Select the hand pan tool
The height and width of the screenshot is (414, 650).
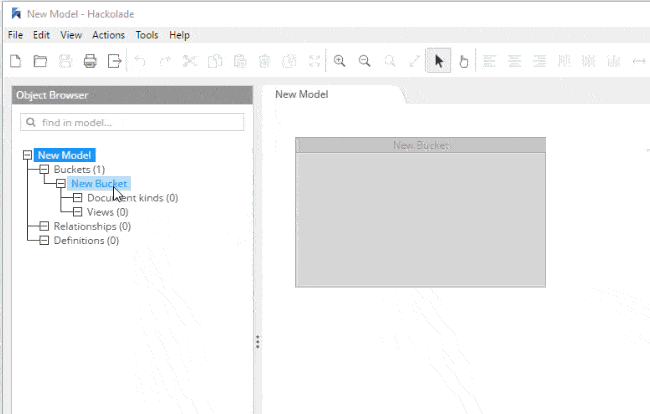click(x=463, y=61)
